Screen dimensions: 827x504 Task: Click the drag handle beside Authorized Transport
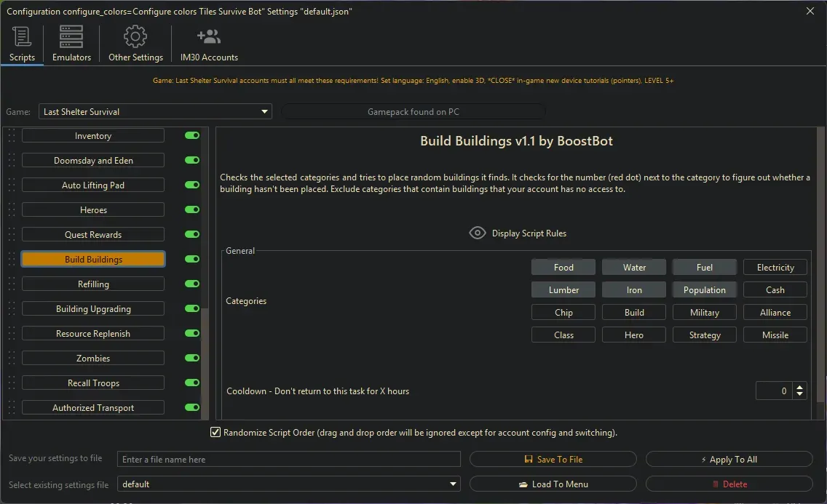click(12, 408)
